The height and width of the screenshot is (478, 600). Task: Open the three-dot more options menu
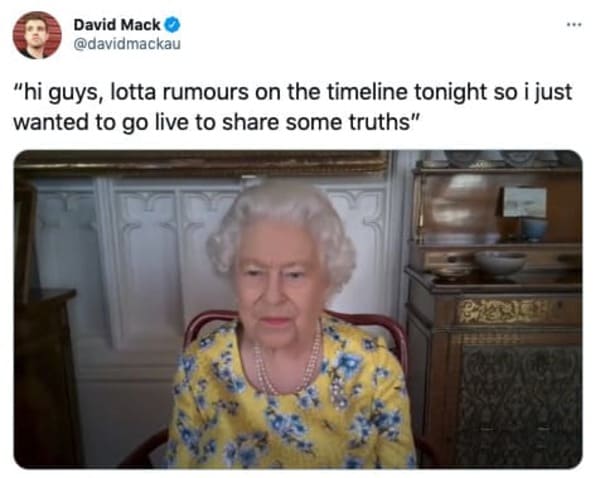pyautogui.click(x=574, y=25)
